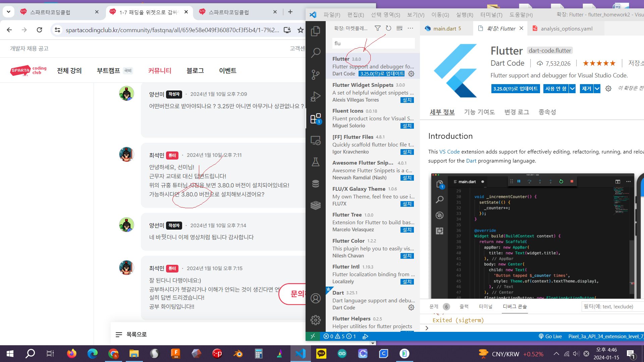Screen dimensions: 644x362
Task: Open the Extensions view icon
Action: 316,119
